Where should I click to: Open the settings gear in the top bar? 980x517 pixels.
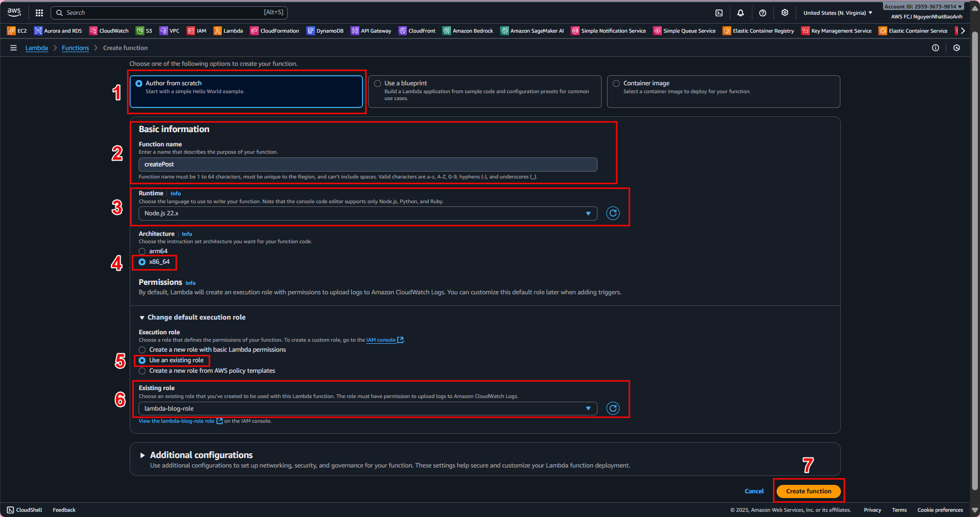pos(785,13)
